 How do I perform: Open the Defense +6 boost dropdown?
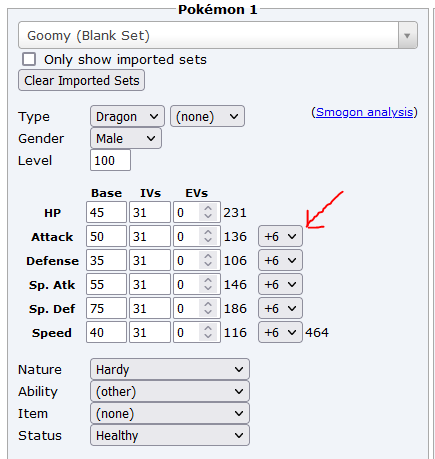[280, 260]
